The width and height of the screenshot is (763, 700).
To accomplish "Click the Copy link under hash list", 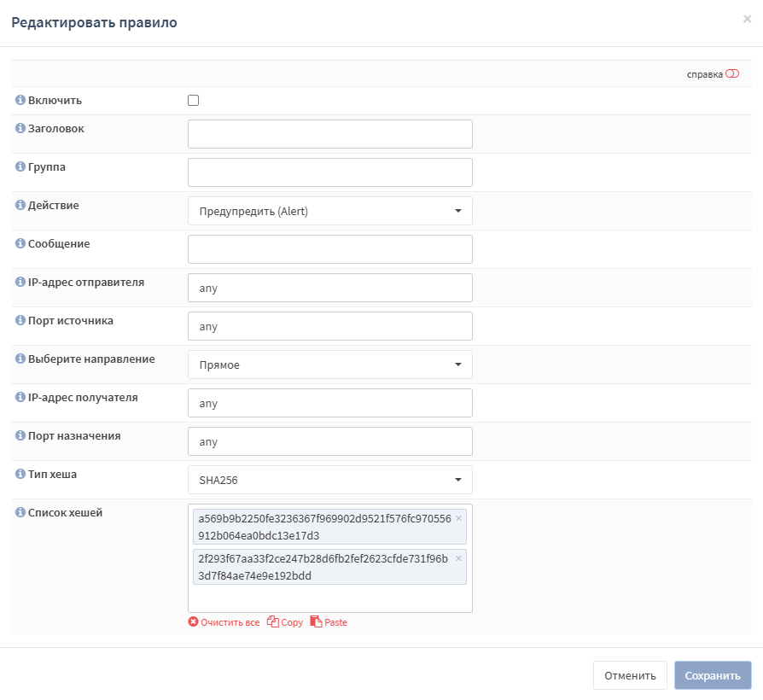I will pos(285,622).
